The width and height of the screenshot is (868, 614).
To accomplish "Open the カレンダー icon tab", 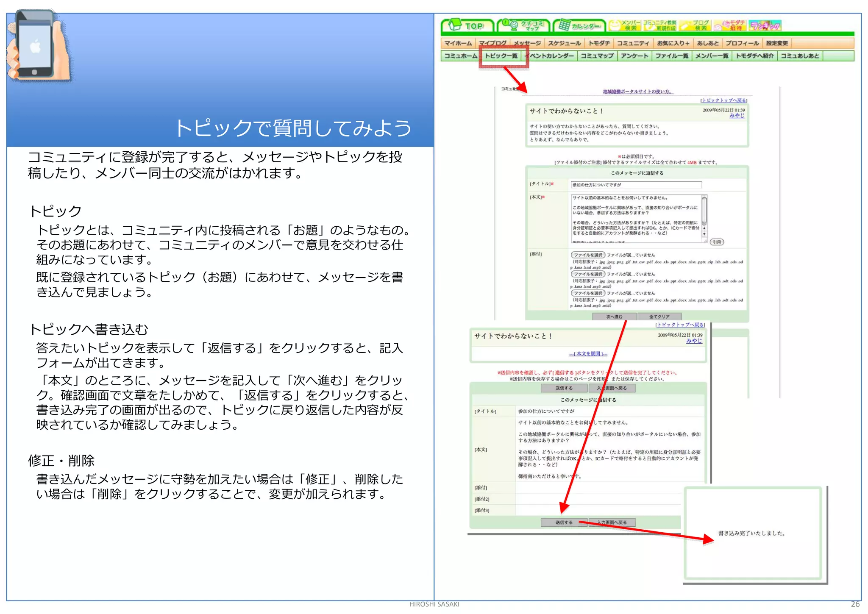I will 579,25.
